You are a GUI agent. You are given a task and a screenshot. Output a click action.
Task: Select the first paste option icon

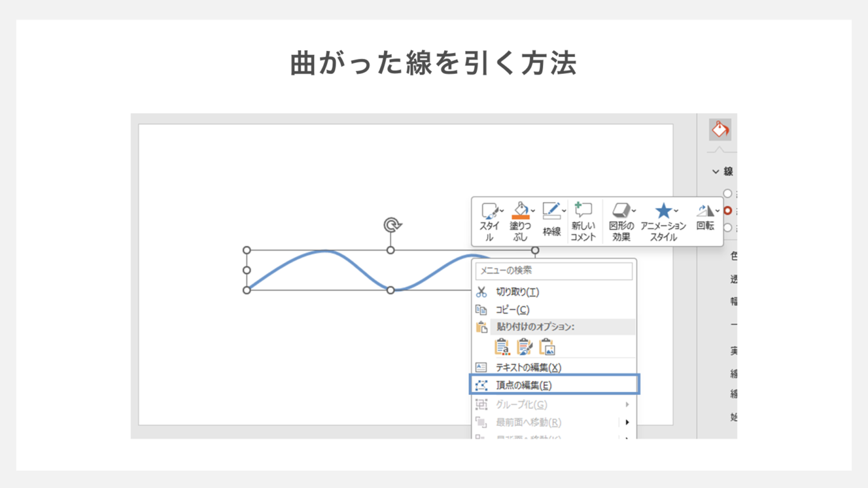(x=501, y=347)
